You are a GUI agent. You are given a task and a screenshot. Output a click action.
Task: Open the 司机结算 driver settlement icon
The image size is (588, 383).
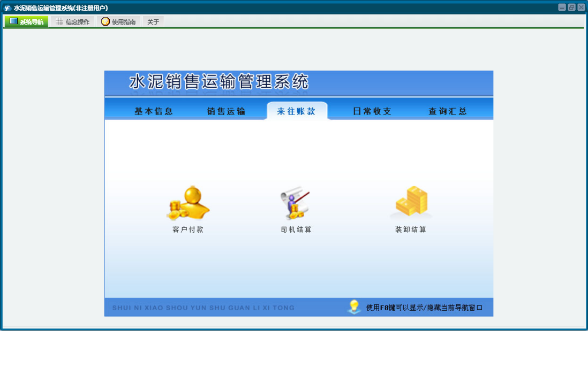click(x=296, y=204)
